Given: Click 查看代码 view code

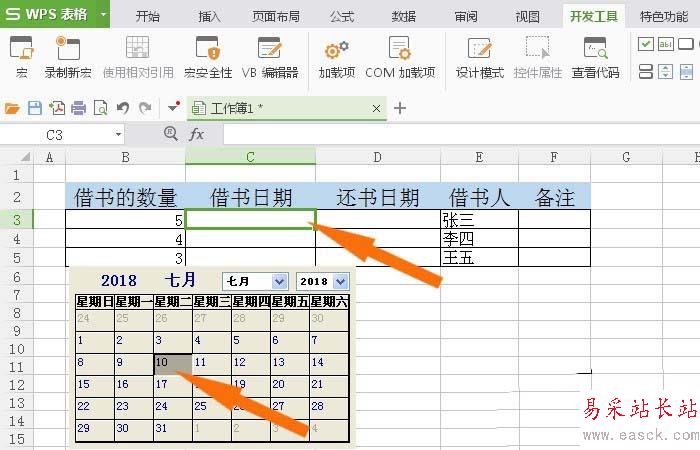Looking at the screenshot, I should coord(596,57).
